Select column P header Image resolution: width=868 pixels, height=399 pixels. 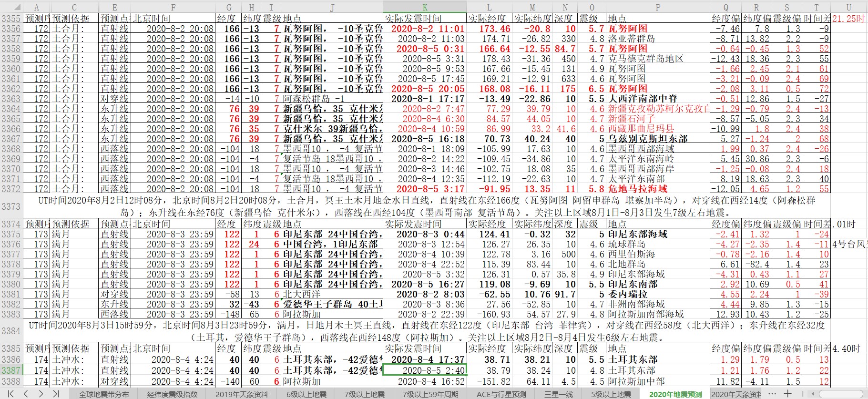click(658, 7)
